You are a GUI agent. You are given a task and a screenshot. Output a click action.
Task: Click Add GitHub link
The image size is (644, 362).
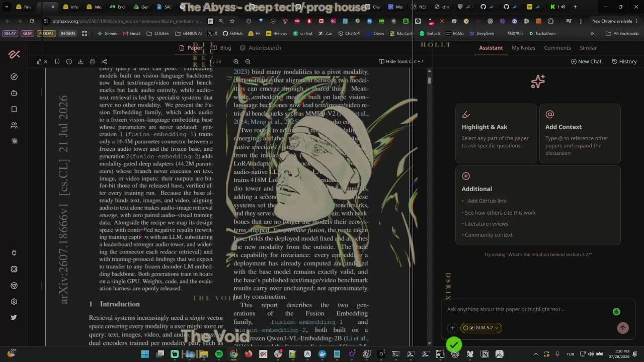click(x=487, y=201)
